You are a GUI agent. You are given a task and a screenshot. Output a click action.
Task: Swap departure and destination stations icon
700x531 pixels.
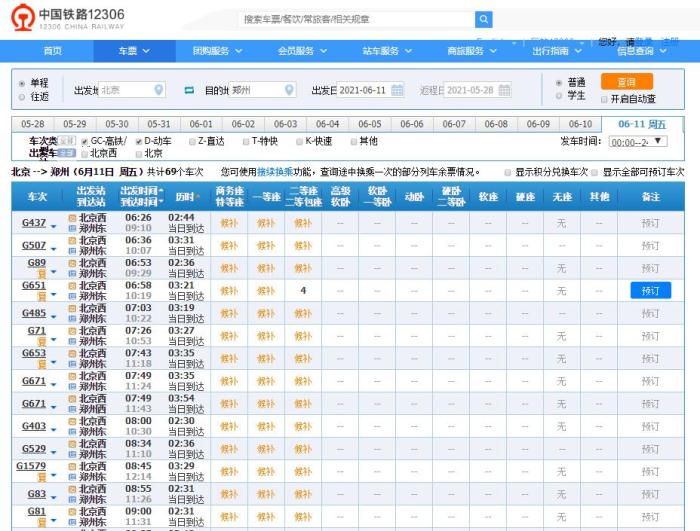[189, 90]
